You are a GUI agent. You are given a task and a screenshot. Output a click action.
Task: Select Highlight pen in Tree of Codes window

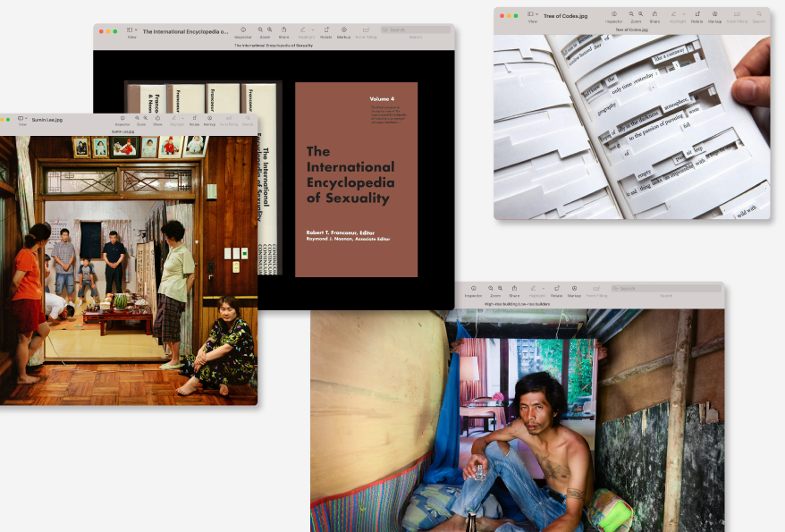click(x=673, y=14)
